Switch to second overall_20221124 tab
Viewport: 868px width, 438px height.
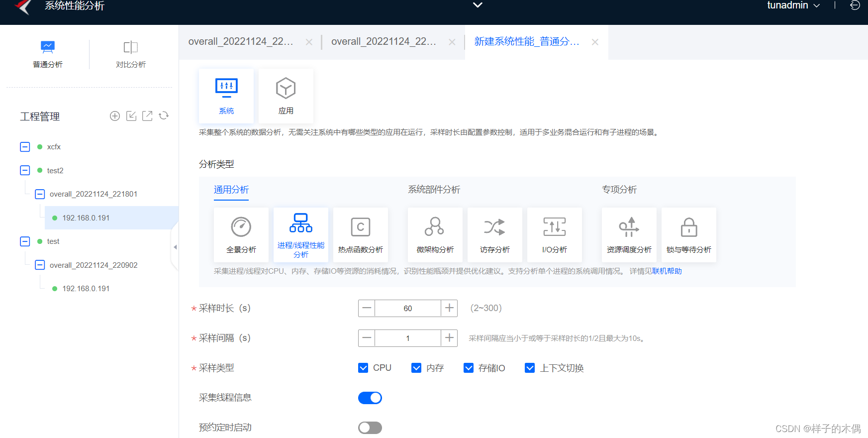point(384,42)
